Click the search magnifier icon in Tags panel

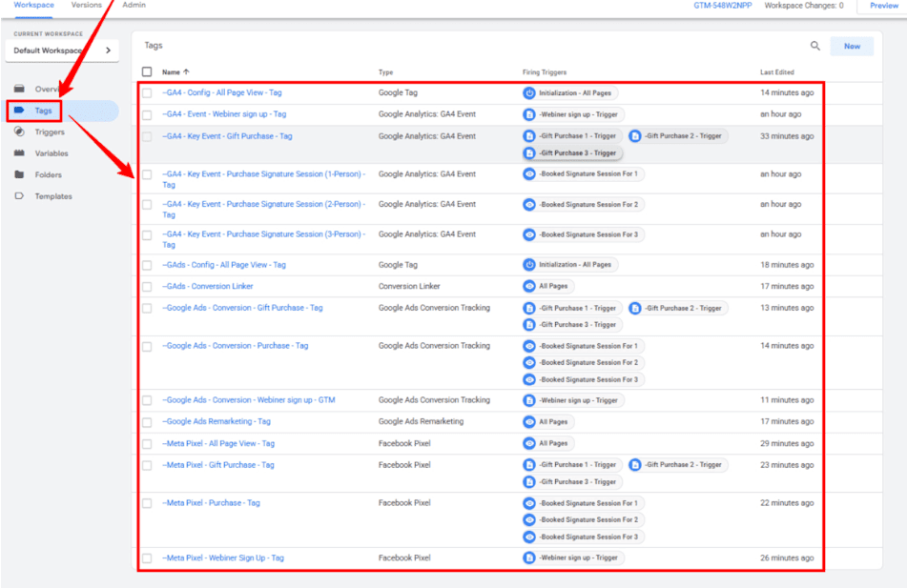click(814, 46)
